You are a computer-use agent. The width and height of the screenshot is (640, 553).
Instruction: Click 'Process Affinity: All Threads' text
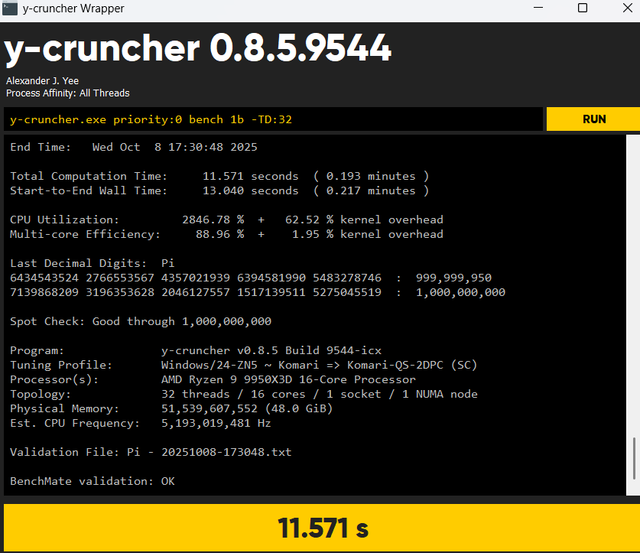click(x=68, y=93)
